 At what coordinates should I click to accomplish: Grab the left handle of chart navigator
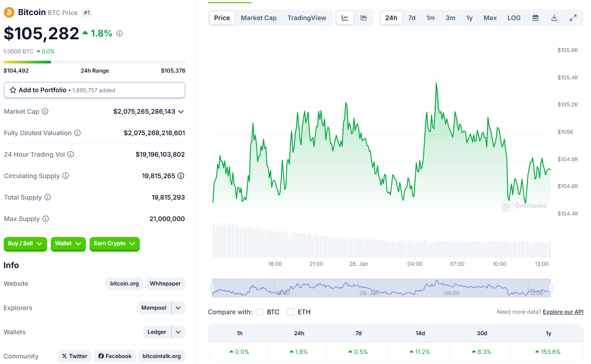coord(212,288)
